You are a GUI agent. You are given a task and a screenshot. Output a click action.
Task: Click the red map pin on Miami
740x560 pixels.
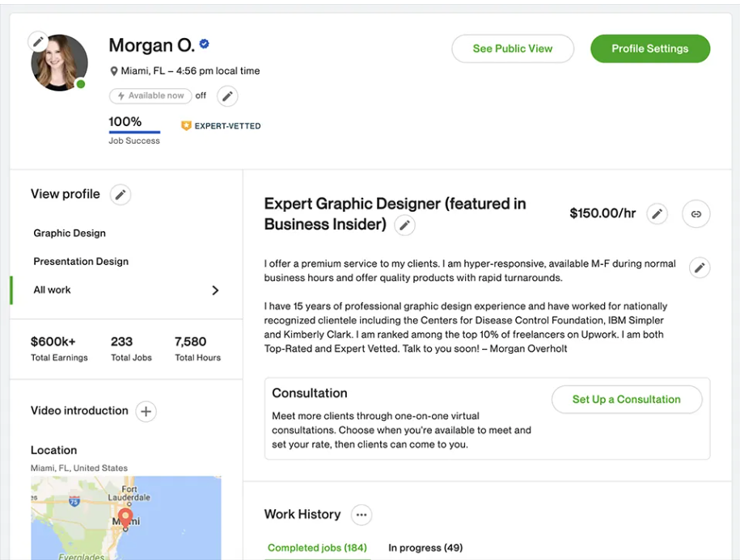125,519
